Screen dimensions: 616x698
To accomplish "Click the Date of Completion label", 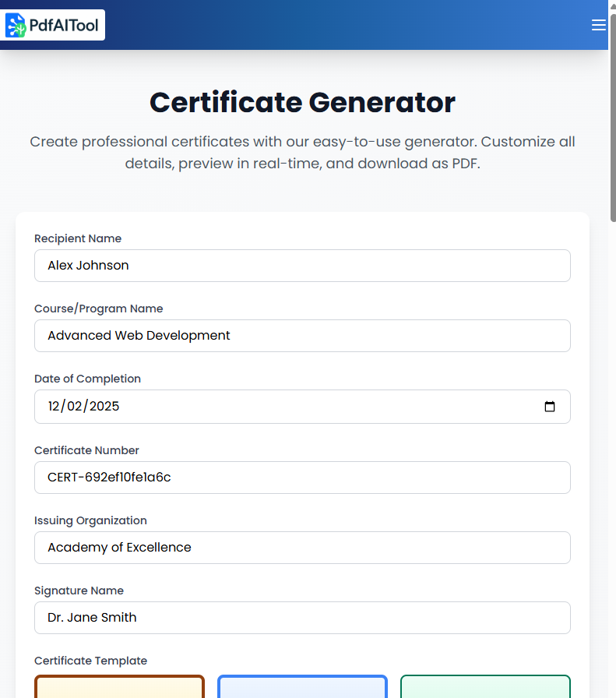I will 87,379.
